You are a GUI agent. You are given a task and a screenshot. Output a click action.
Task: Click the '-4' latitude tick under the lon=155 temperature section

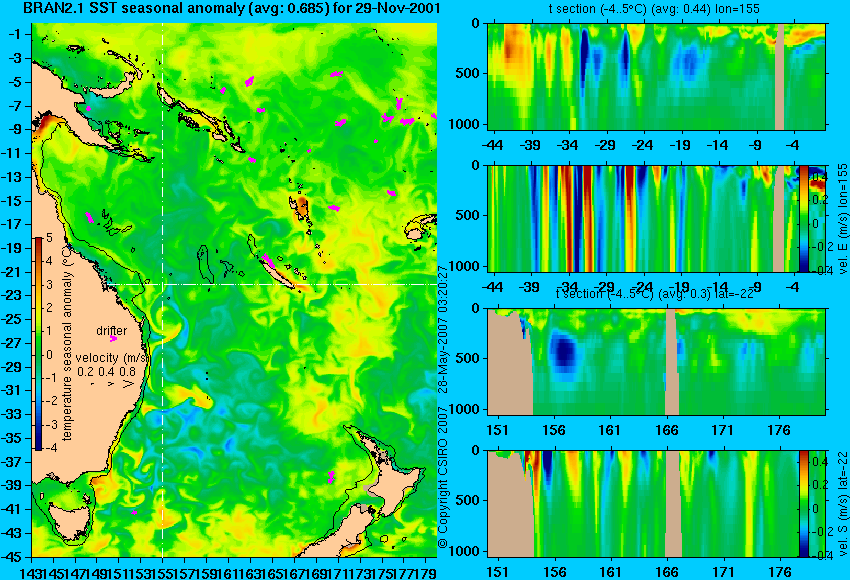(x=793, y=145)
